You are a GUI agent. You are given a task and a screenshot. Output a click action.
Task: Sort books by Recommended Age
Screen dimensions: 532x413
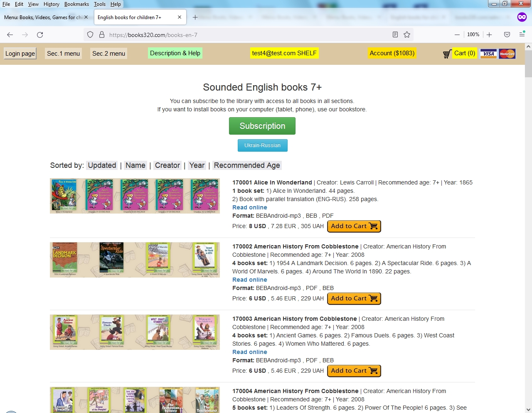pos(247,165)
